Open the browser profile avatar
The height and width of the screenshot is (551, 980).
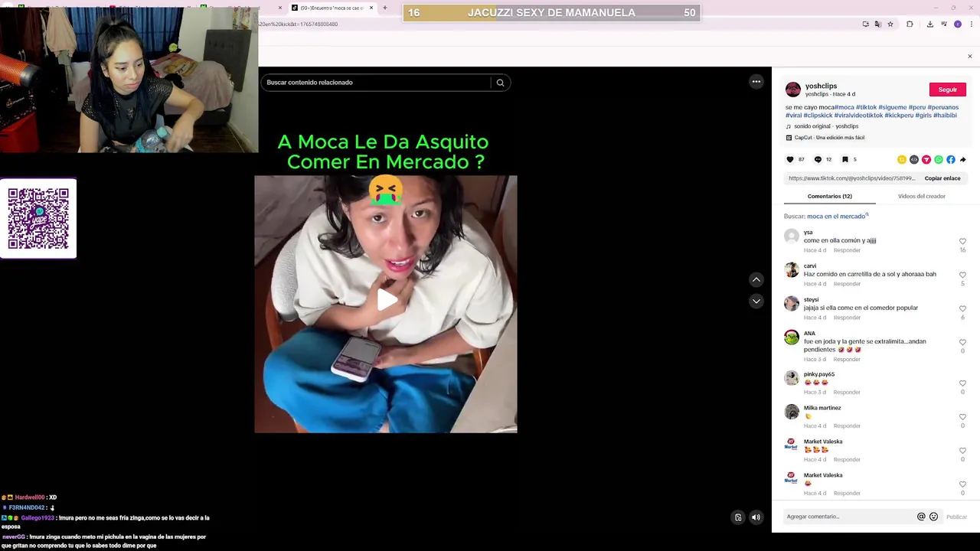[957, 24]
